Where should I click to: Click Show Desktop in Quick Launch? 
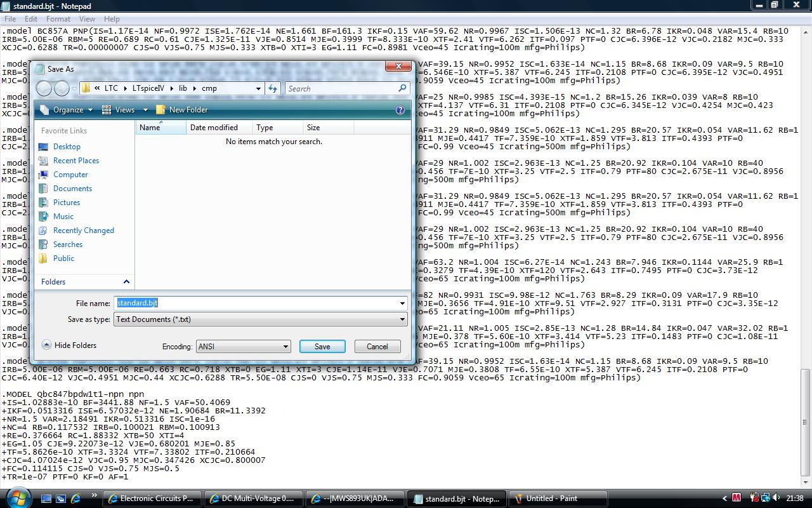coord(46,498)
